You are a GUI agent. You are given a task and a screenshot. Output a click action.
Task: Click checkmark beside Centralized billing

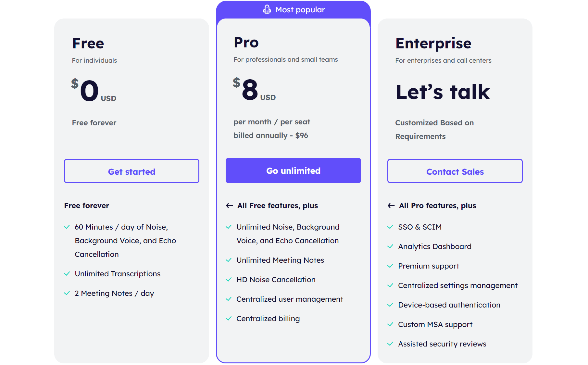229,319
